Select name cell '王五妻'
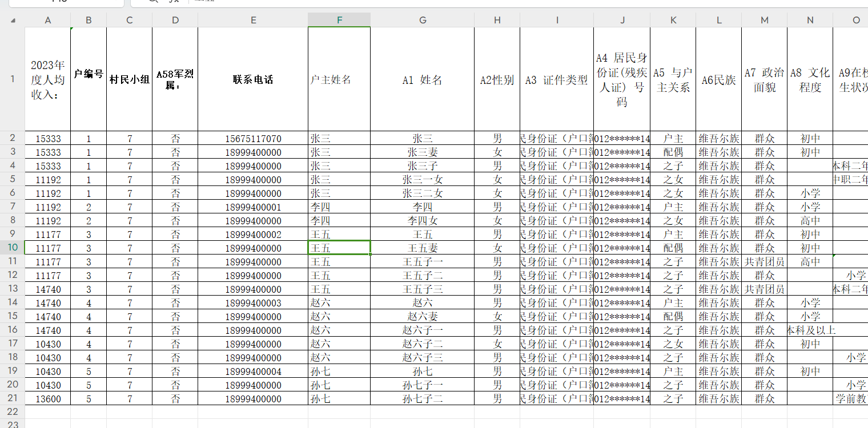Screen dimensions: 868x428 click(423, 248)
